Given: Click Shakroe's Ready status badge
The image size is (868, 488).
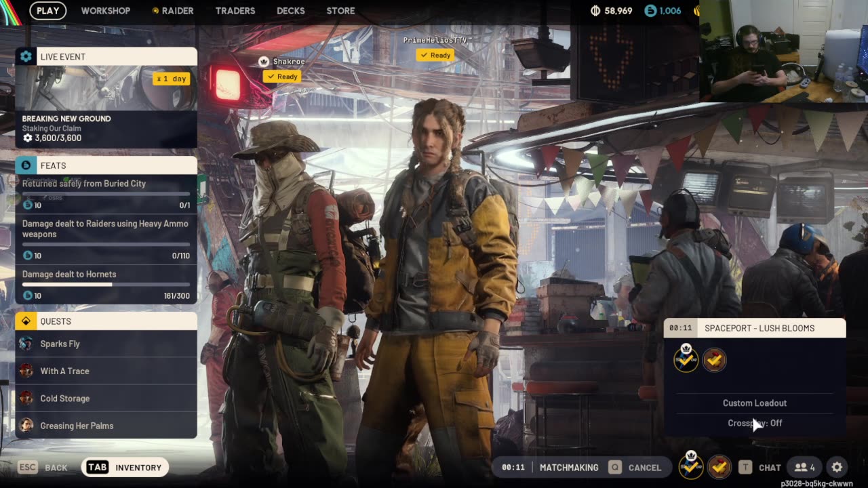Looking at the screenshot, I should click(283, 77).
